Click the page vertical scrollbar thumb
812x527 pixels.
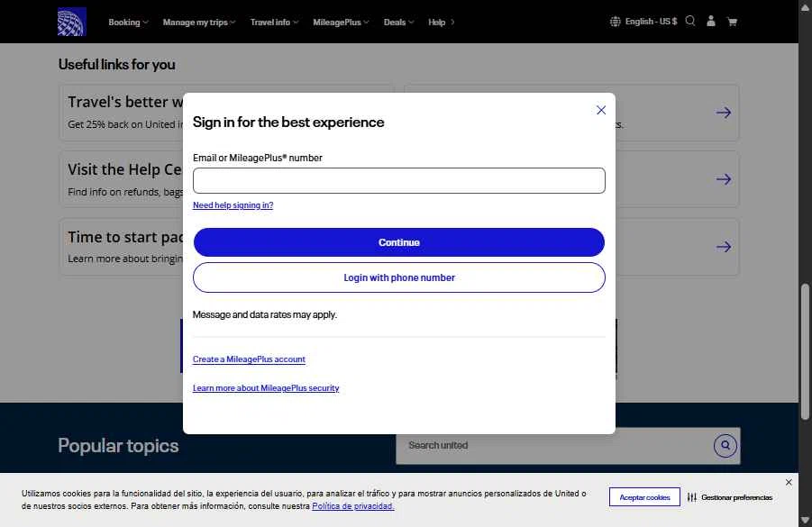(x=805, y=352)
